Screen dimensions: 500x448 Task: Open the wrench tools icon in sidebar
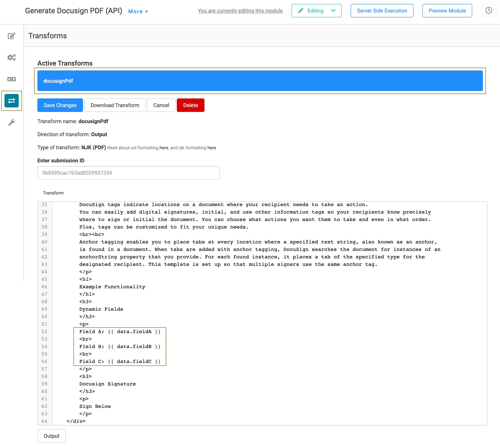click(11, 122)
